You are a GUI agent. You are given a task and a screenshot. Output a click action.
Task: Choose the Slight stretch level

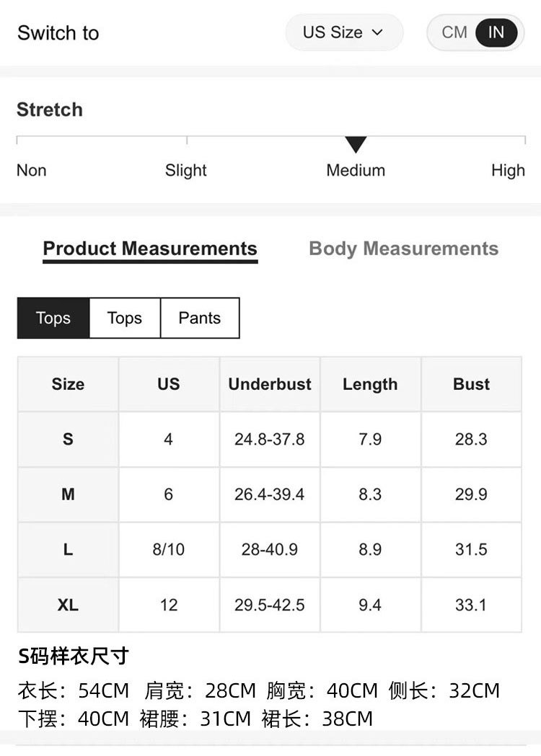(185, 171)
